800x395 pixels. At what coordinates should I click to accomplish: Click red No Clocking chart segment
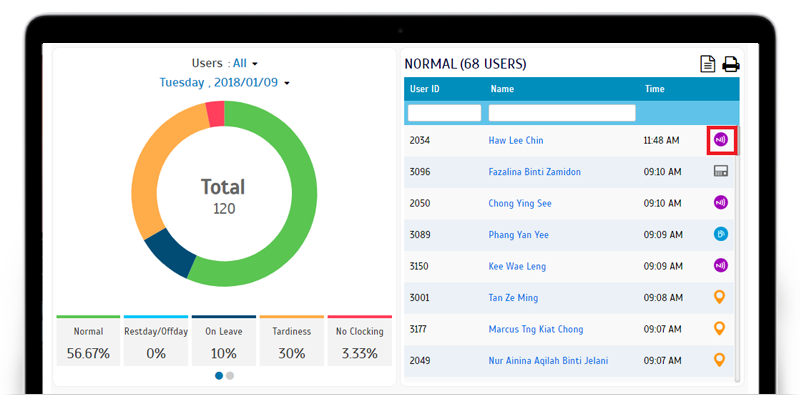coord(215,113)
